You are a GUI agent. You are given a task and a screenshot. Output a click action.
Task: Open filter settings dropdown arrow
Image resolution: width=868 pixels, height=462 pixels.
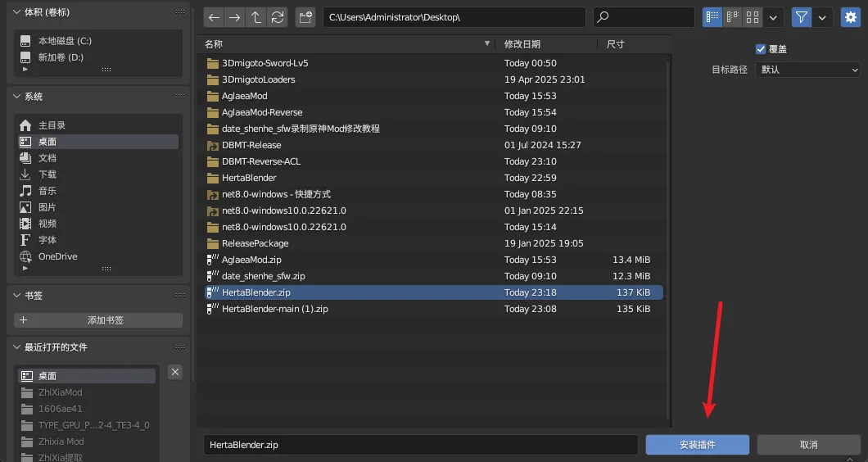[x=823, y=17]
